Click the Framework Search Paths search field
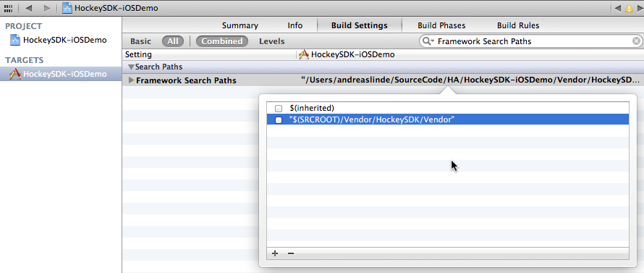The width and height of the screenshot is (644, 273). 531,41
